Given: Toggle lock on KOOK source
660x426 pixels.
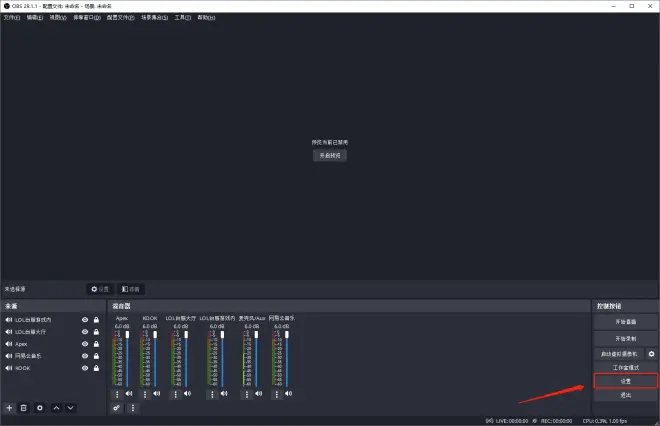Looking at the screenshot, I should [x=96, y=368].
